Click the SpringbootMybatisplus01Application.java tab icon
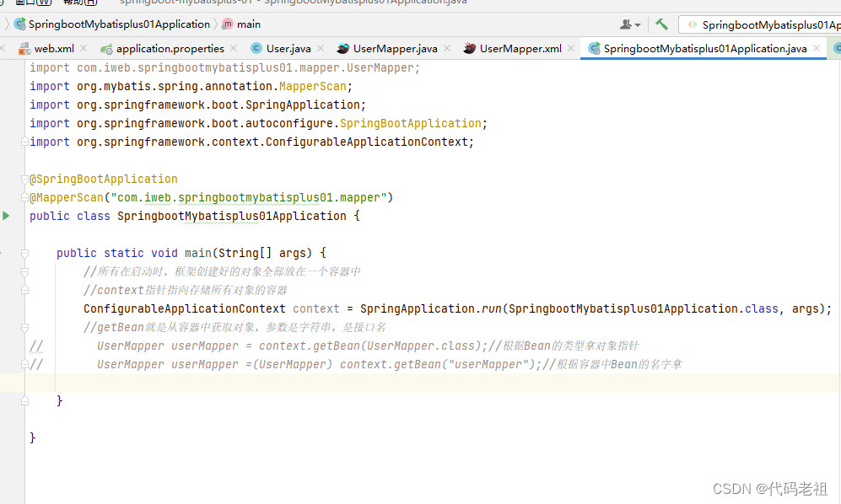The image size is (841, 504). (x=595, y=49)
